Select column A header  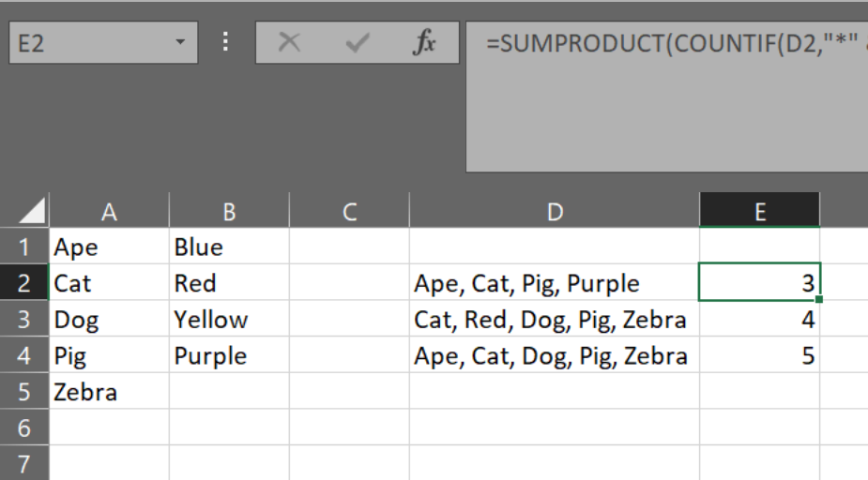109,212
